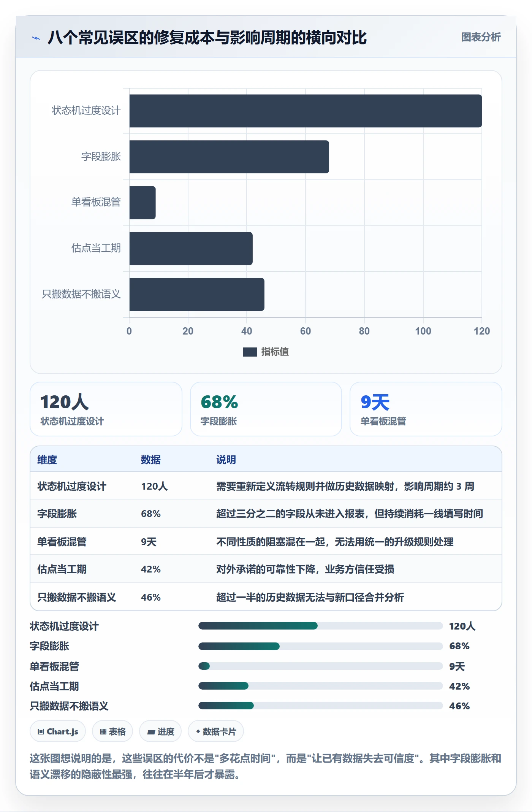Click the y-axis label 估点当工期
This screenshot has width=532, height=812.
pyautogui.click(x=96, y=248)
